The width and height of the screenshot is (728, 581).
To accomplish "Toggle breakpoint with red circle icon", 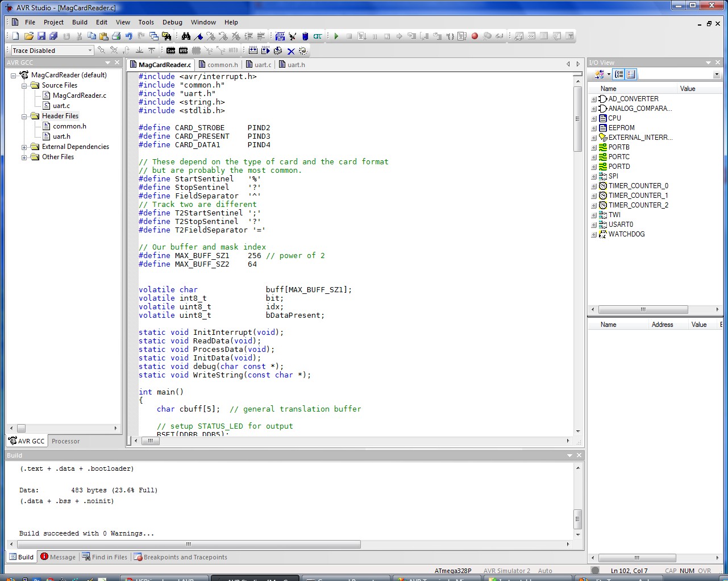I will pyautogui.click(x=475, y=36).
